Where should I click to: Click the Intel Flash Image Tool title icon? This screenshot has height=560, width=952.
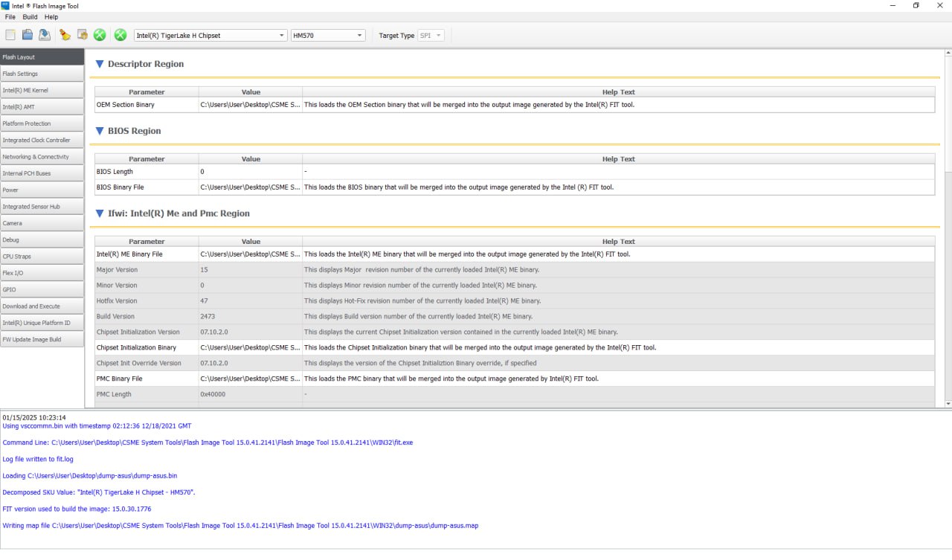[5, 5]
